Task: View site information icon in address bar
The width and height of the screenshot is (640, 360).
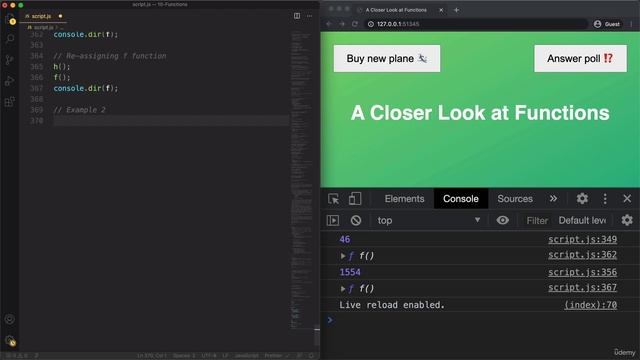Action: (371, 24)
